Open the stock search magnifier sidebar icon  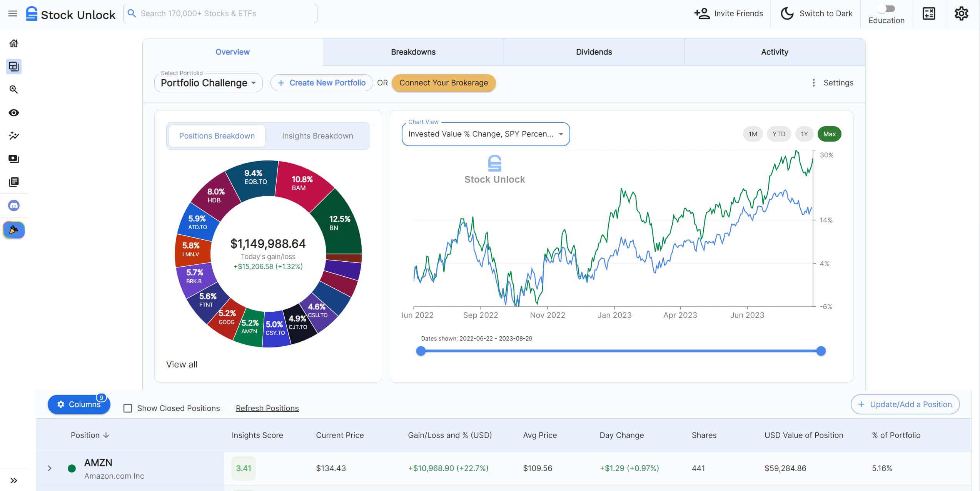tap(14, 90)
